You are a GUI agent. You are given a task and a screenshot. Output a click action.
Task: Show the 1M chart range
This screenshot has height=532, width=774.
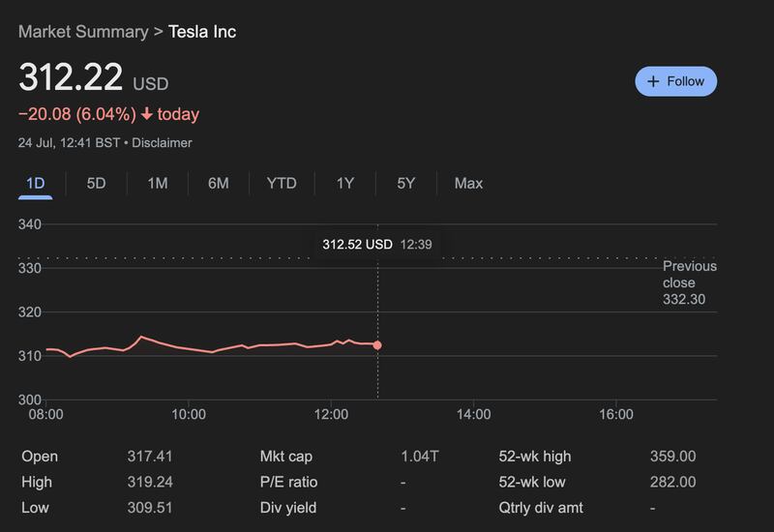pyautogui.click(x=157, y=183)
